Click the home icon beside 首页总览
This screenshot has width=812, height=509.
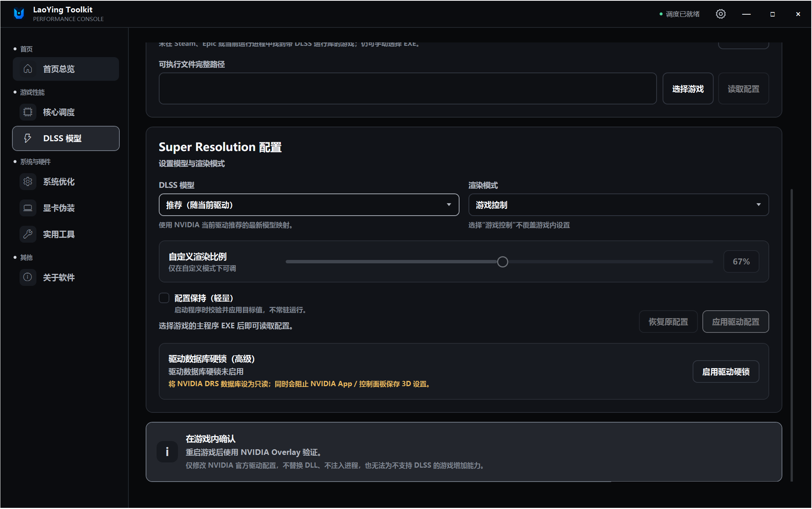pyautogui.click(x=28, y=69)
